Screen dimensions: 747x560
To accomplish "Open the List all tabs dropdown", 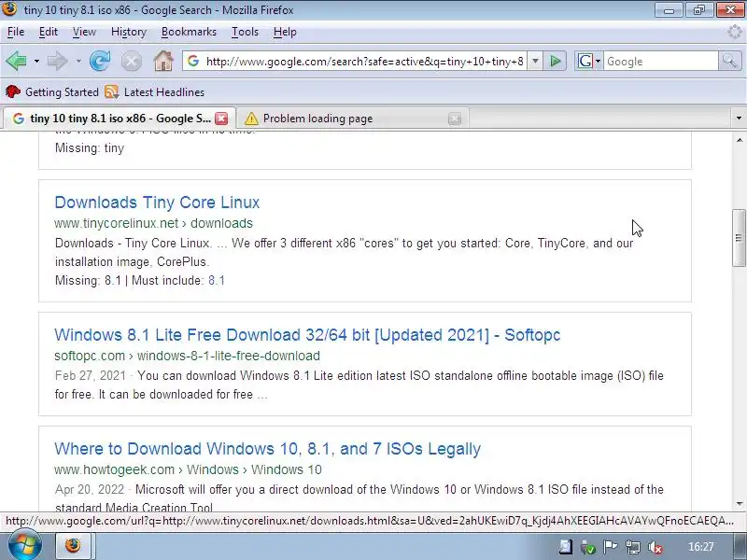I will (x=739, y=119).
